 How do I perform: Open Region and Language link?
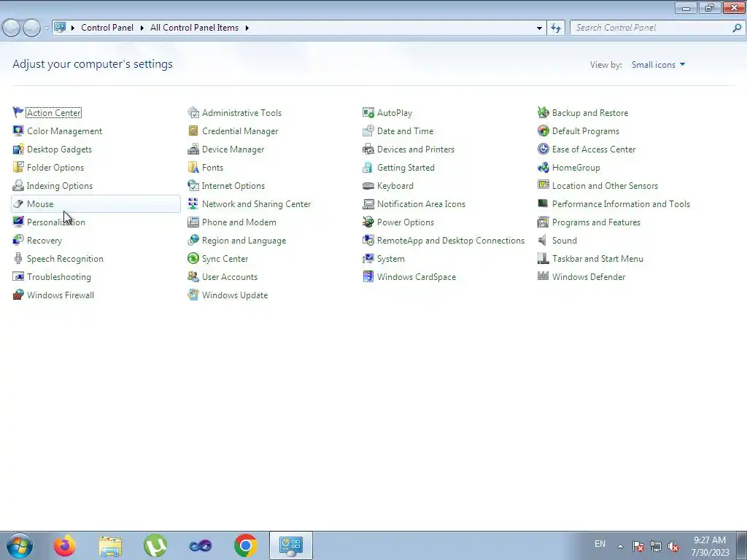pyautogui.click(x=244, y=241)
